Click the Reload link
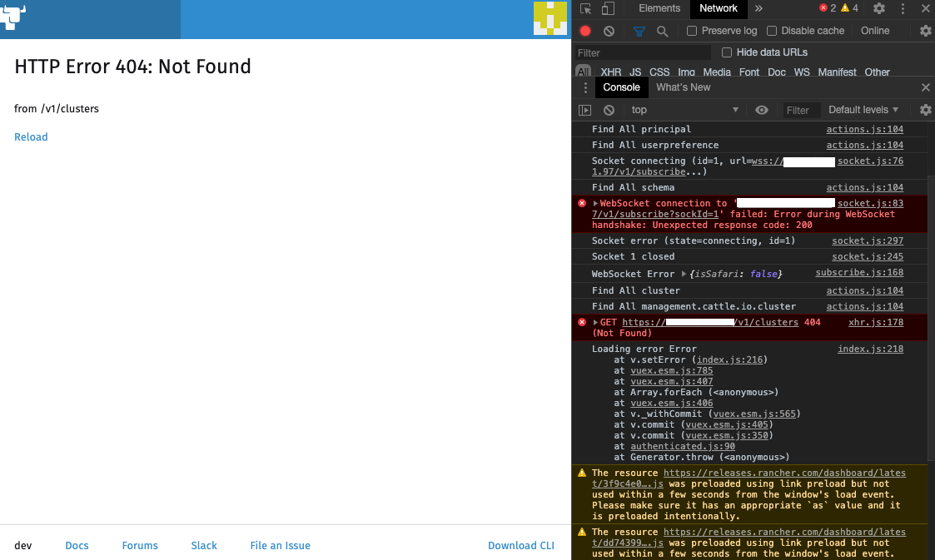 (x=31, y=137)
